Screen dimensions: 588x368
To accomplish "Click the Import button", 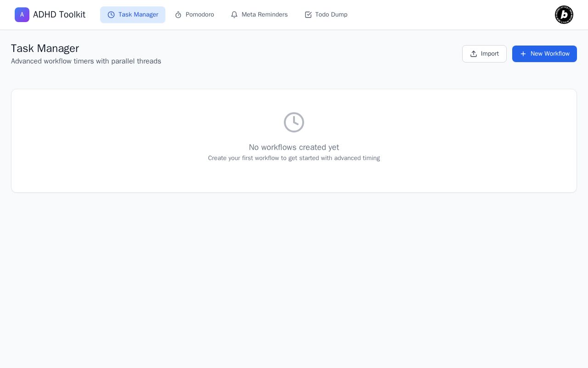I will (x=484, y=54).
